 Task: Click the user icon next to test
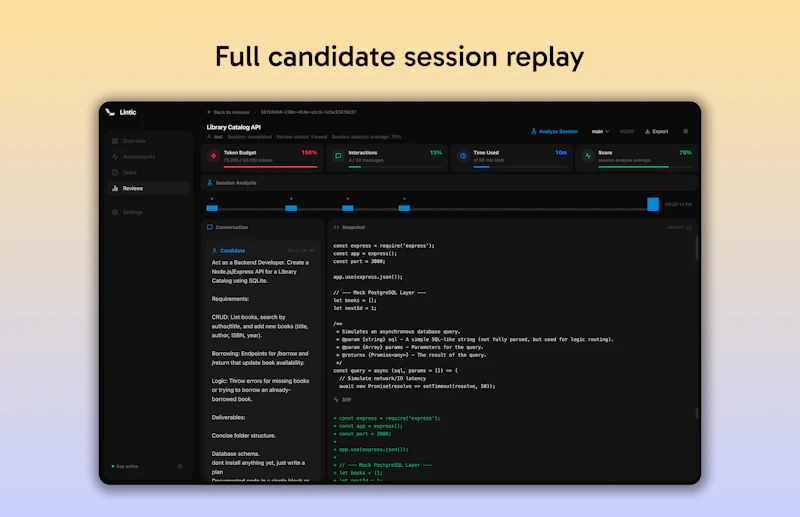pos(209,137)
